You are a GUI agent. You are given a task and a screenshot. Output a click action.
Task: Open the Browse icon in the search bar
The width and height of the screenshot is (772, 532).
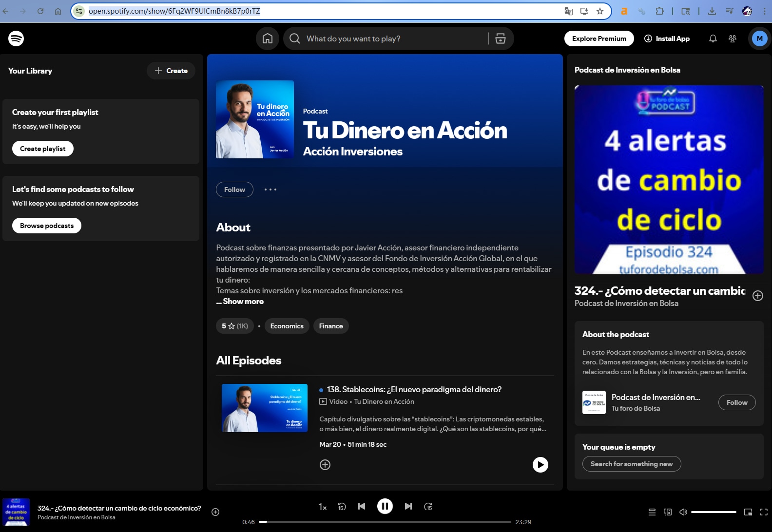click(501, 38)
